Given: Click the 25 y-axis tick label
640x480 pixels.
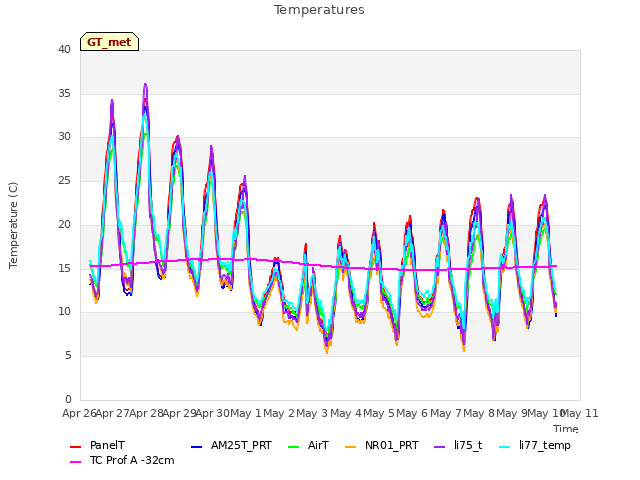Looking at the screenshot, I should 64,180.
